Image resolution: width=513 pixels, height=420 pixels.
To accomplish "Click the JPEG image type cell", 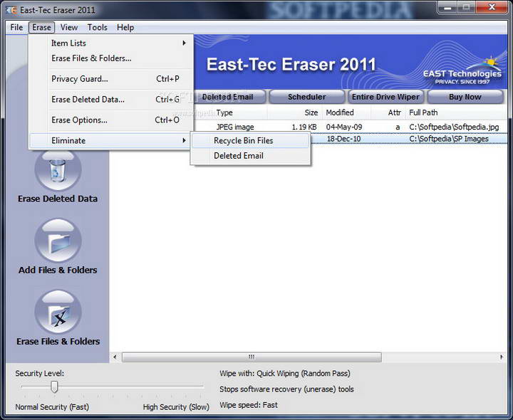I will pyautogui.click(x=235, y=127).
